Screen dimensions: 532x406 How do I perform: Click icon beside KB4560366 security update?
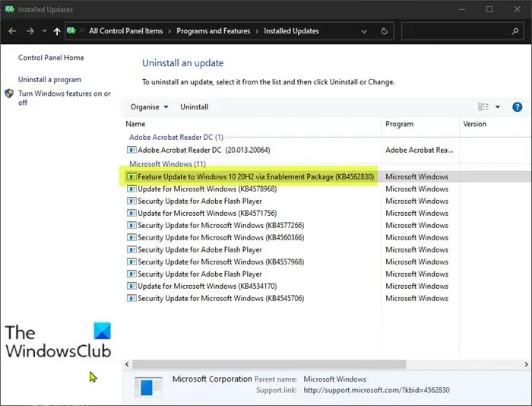click(x=131, y=238)
